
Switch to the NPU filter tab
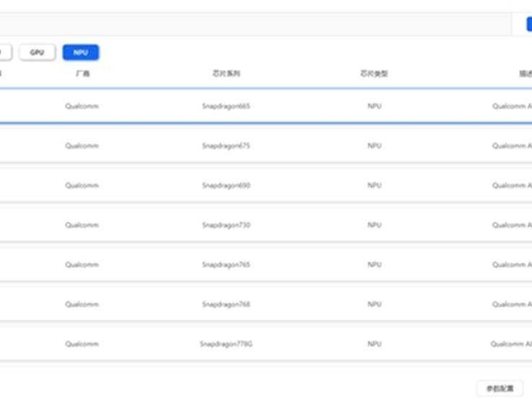pos(81,53)
